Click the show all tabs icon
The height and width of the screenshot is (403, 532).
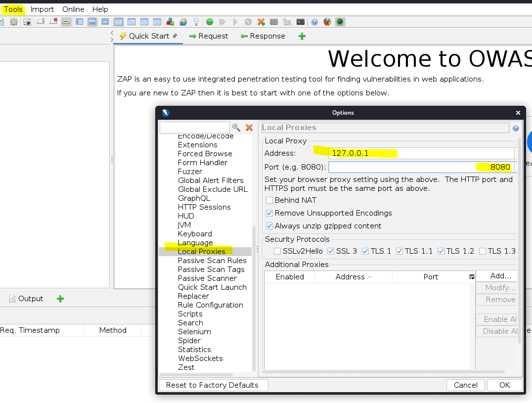click(x=41, y=22)
